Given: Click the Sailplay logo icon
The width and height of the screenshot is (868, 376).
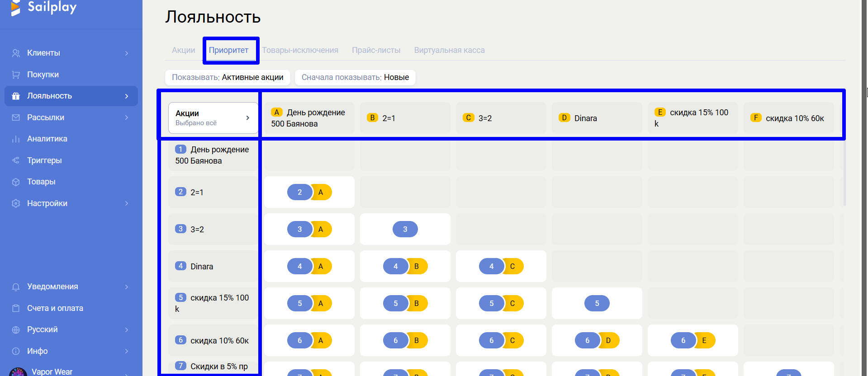Looking at the screenshot, I should 16,8.
